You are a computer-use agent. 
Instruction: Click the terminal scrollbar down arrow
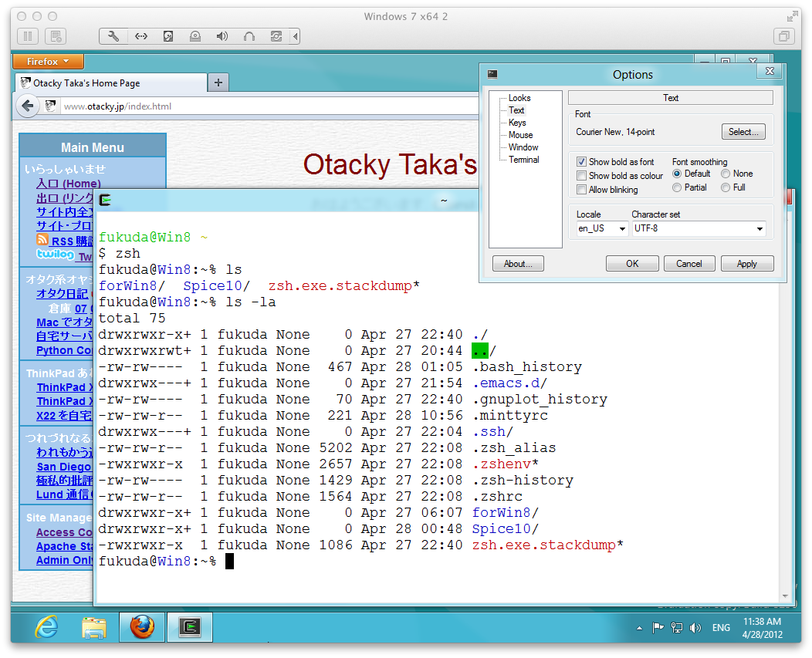click(x=785, y=596)
